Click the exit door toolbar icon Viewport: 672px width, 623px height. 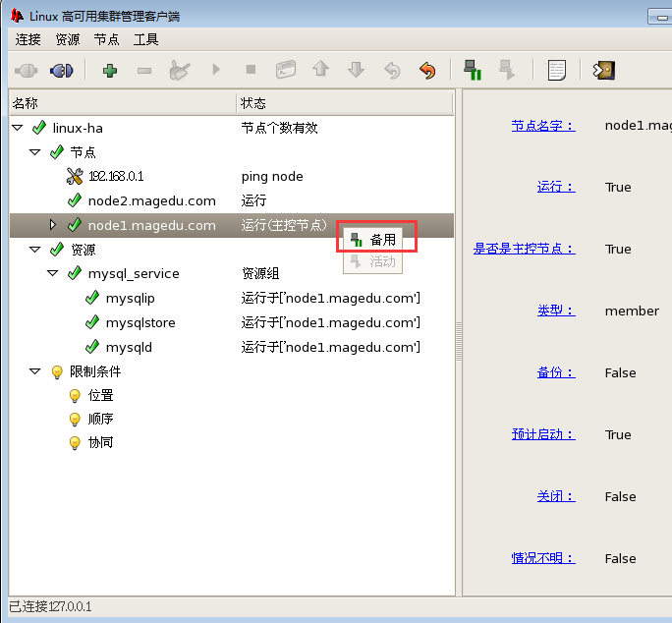(x=604, y=71)
